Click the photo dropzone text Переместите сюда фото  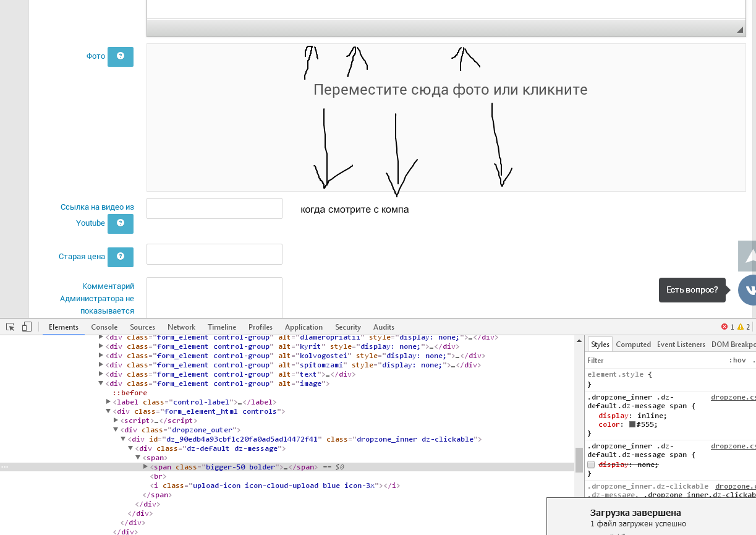(450, 90)
